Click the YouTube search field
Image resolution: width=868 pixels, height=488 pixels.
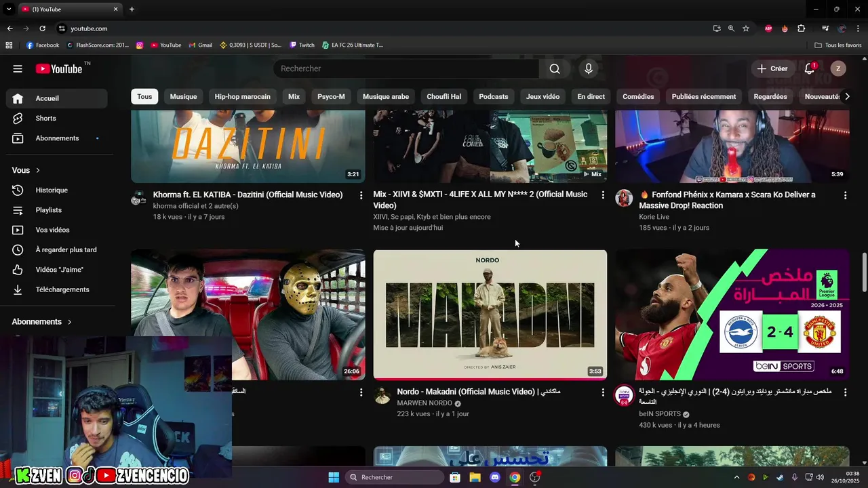(x=406, y=68)
